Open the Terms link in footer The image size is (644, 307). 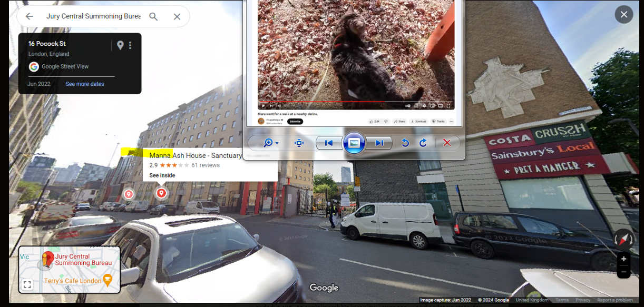(562, 300)
